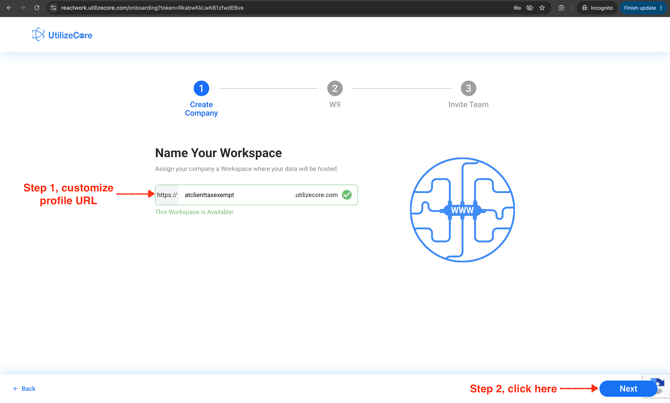Select step 3 Invite Team circle
Screen dimensions: 670x403
pyautogui.click(x=468, y=88)
